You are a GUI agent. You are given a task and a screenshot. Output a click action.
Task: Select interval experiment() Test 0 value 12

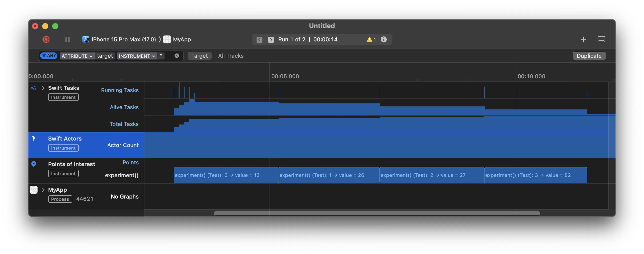pyautogui.click(x=226, y=175)
